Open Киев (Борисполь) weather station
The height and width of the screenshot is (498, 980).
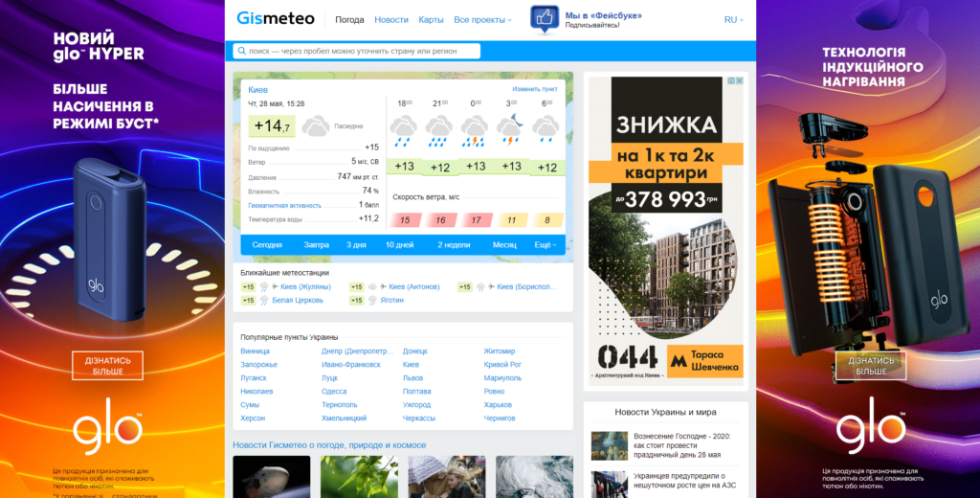(526, 286)
